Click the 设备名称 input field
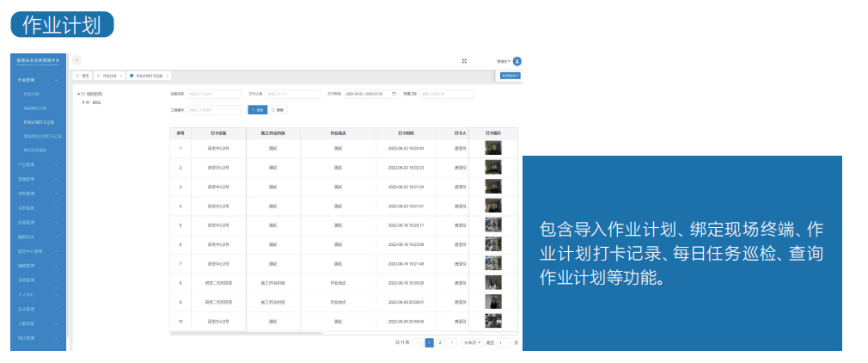Viewport: 868px width, 363px height. point(214,93)
